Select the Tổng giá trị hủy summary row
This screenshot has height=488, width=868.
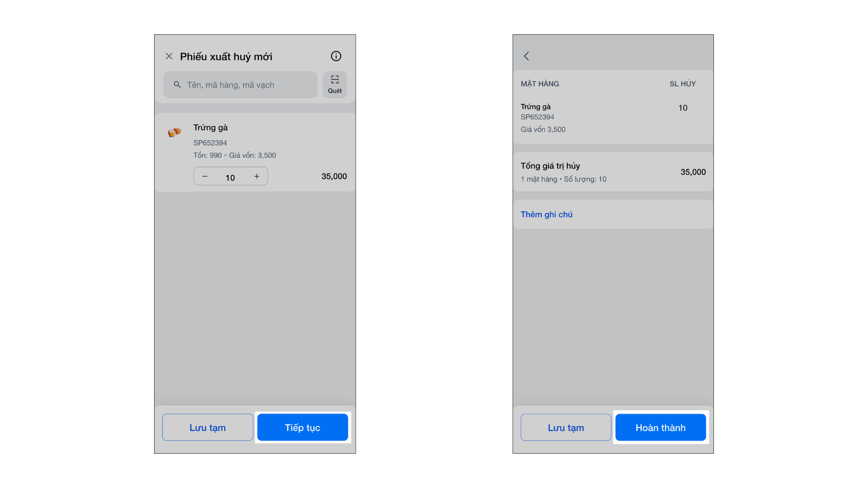click(x=613, y=172)
